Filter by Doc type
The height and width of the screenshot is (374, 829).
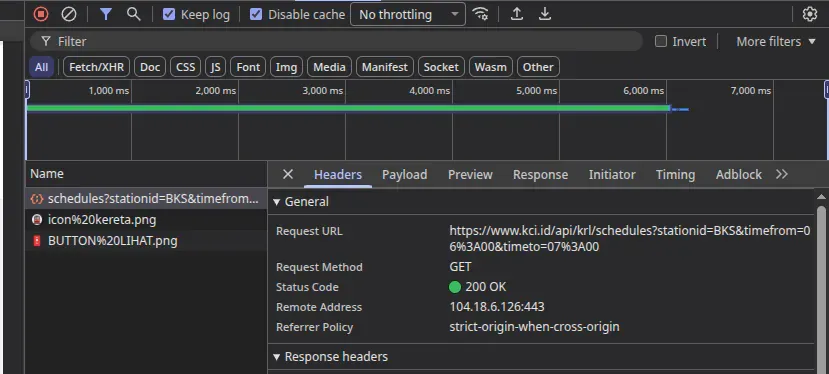click(150, 67)
